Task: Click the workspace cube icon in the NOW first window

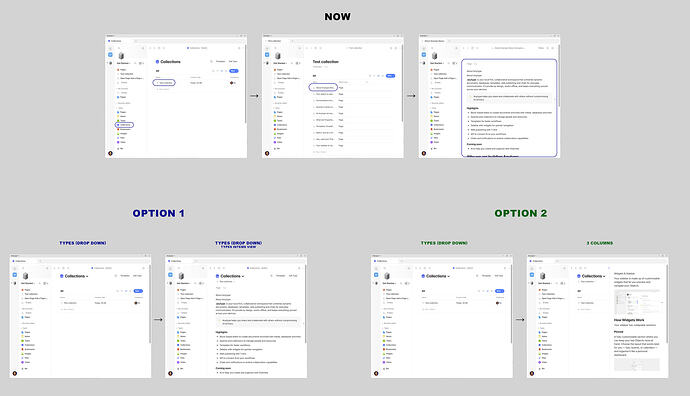Action: click(x=121, y=56)
